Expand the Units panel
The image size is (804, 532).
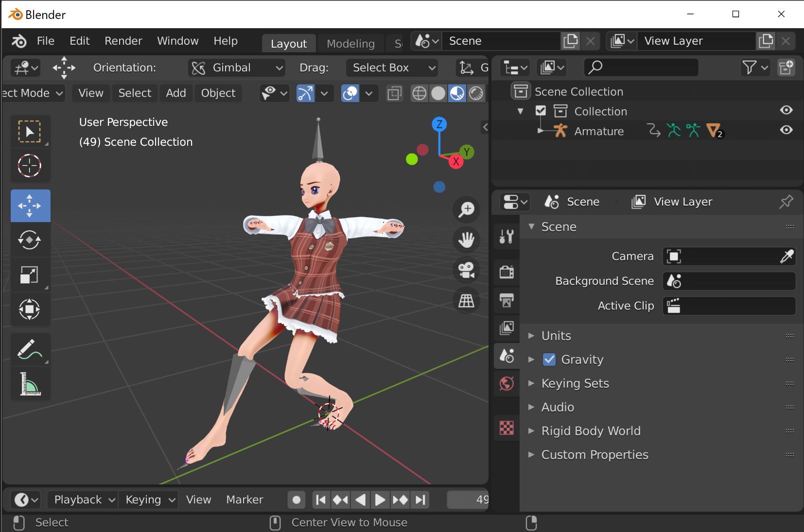click(556, 336)
